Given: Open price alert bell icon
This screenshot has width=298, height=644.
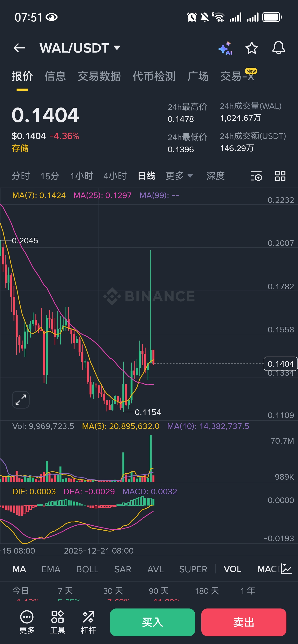Looking at the screenshot, I should (x=278, y=48).
